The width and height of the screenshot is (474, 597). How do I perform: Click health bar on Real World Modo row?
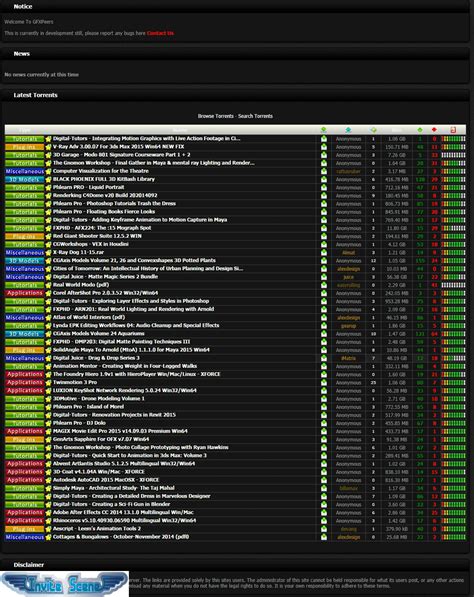[453, 285]
